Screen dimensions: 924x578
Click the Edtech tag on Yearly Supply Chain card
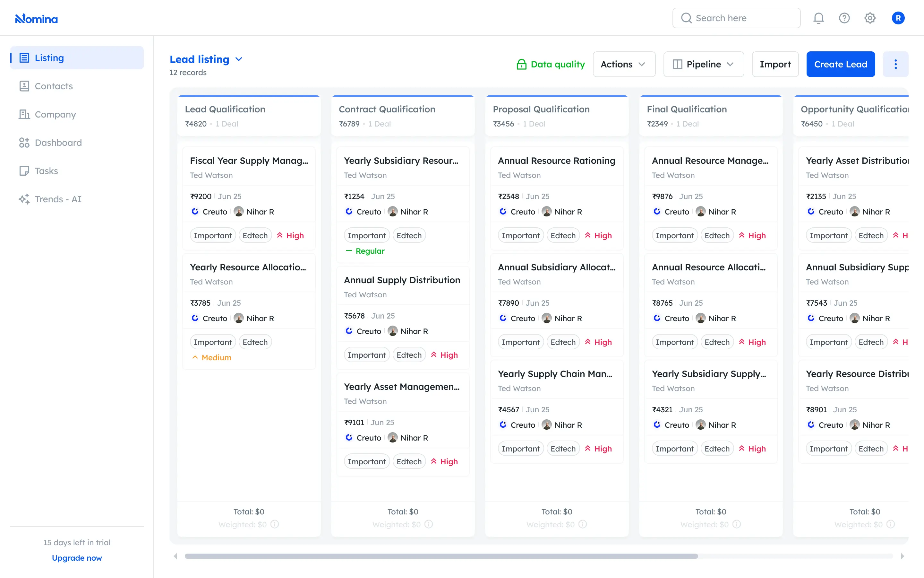click(563, 448)
